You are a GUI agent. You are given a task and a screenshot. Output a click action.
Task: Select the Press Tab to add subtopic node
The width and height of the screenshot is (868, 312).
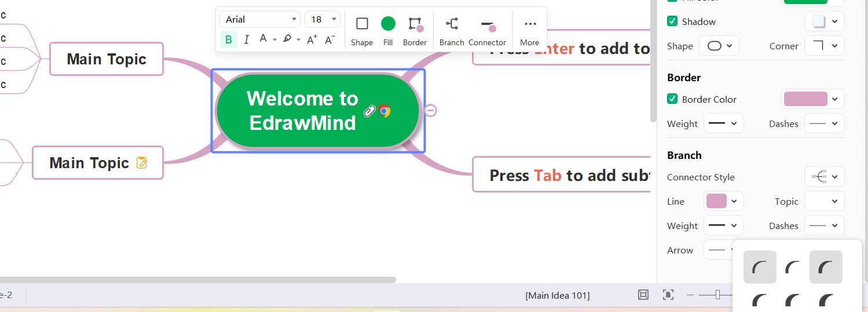click(562, 175)
